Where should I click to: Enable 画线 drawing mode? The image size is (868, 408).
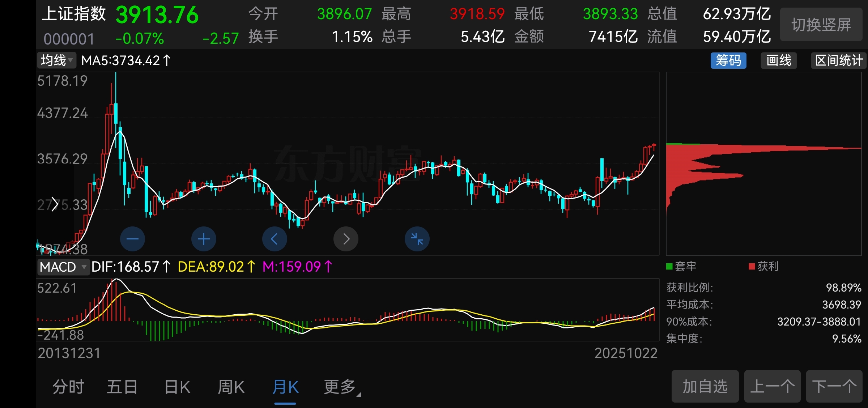[779, 60]
